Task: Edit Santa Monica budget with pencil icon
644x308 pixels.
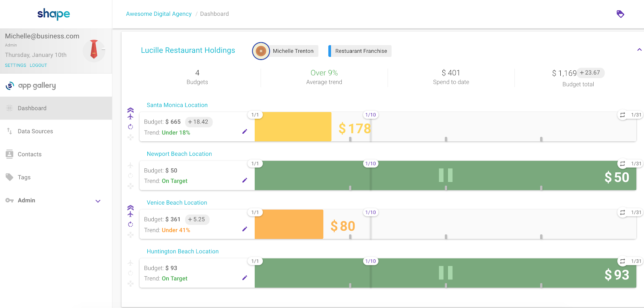Action: (x=245, y=132)
